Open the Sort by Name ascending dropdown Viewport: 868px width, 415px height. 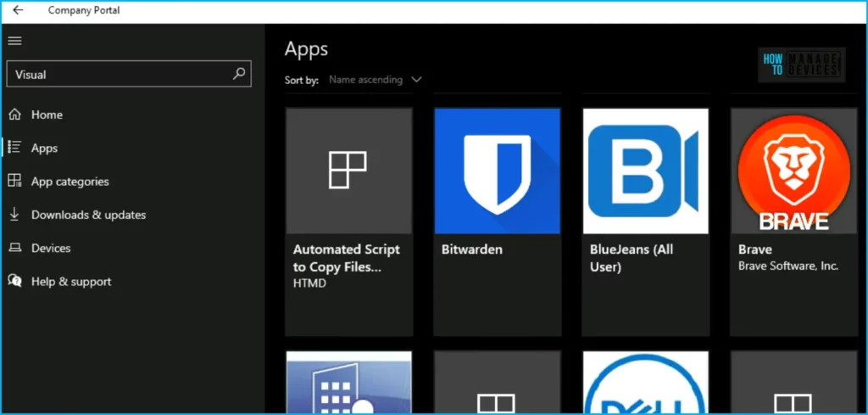click(376, 80)
